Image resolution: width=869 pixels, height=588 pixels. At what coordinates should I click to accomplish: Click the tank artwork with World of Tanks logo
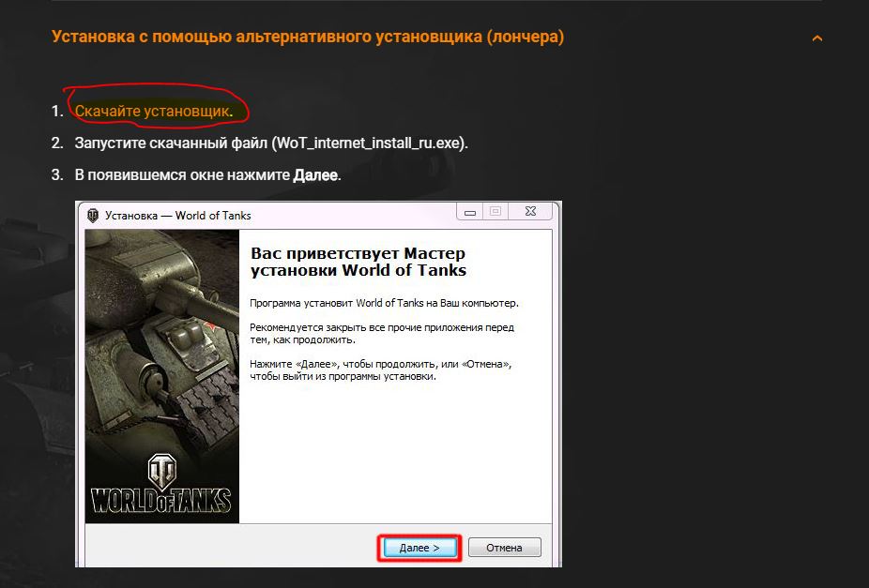coord(161,376)
